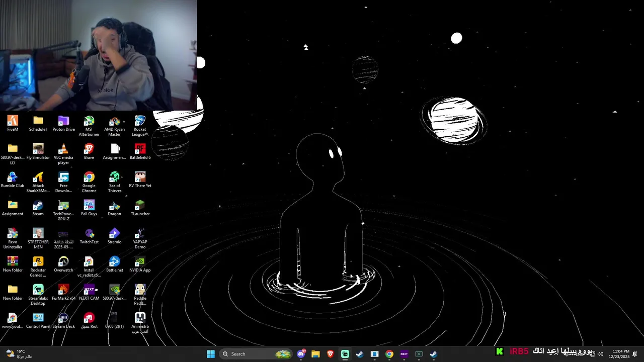Select the Assignment folder icon
The height and width of the screenshot is (362, 644).
pyautogui.click(x=13, y=208)
